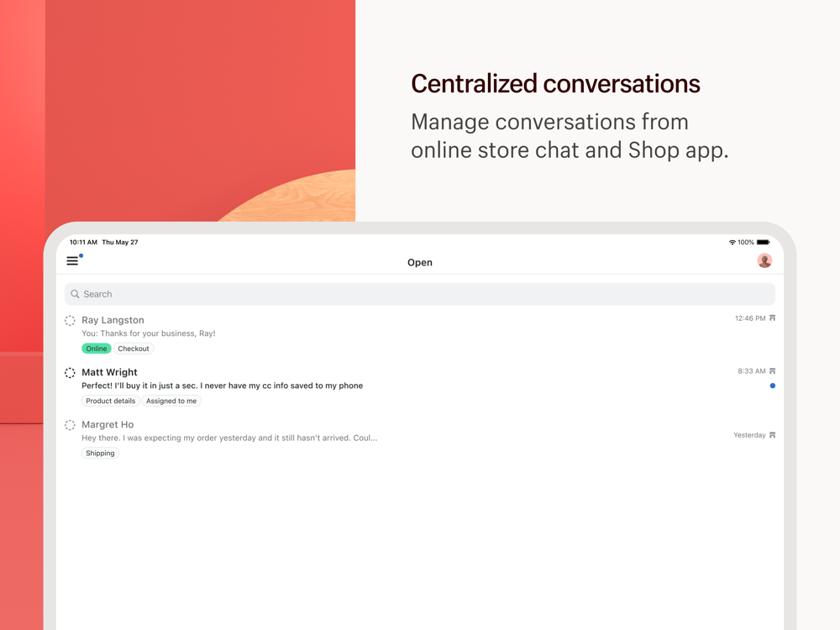Click the Search input field
Viewport: 840px width, 630px height.
pyautogui.click(x=419, y=294)
